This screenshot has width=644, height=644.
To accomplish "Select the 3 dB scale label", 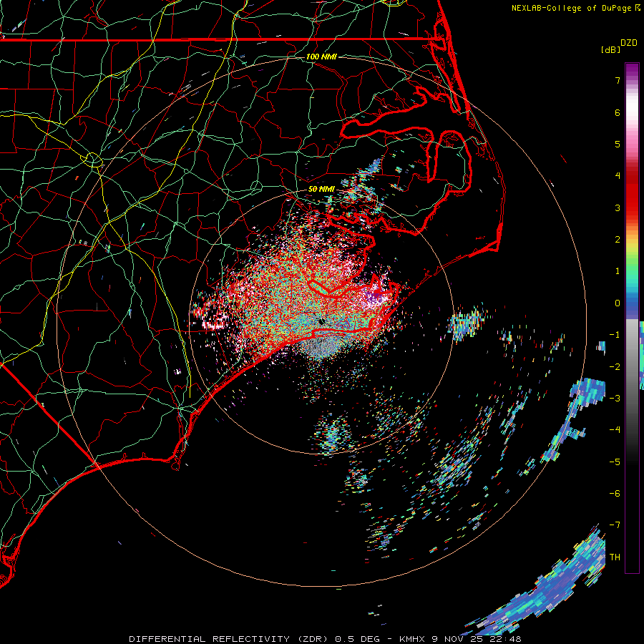I will click(618, 208).
